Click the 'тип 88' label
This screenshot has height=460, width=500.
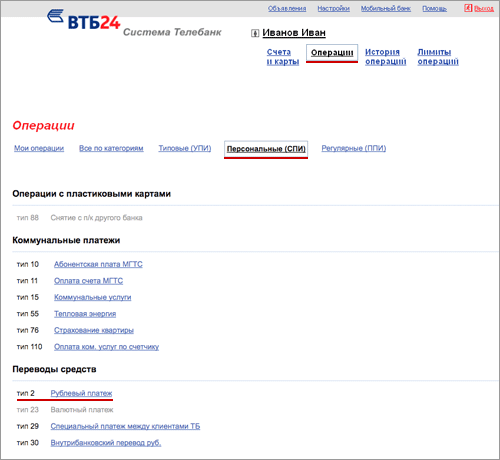[28, 218]
